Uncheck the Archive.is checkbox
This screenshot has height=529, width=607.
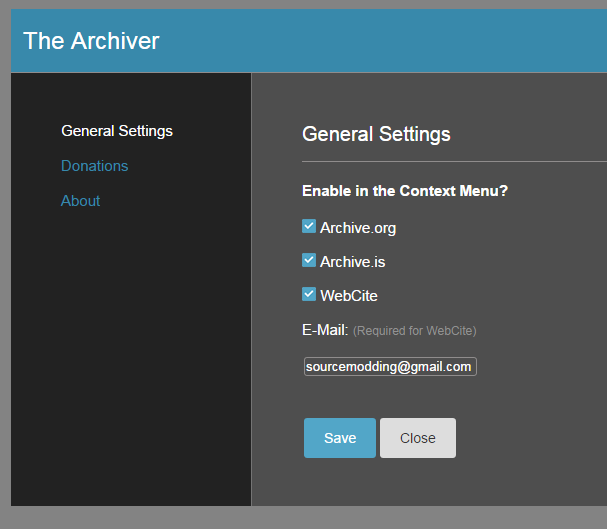[x=309, y=260]
